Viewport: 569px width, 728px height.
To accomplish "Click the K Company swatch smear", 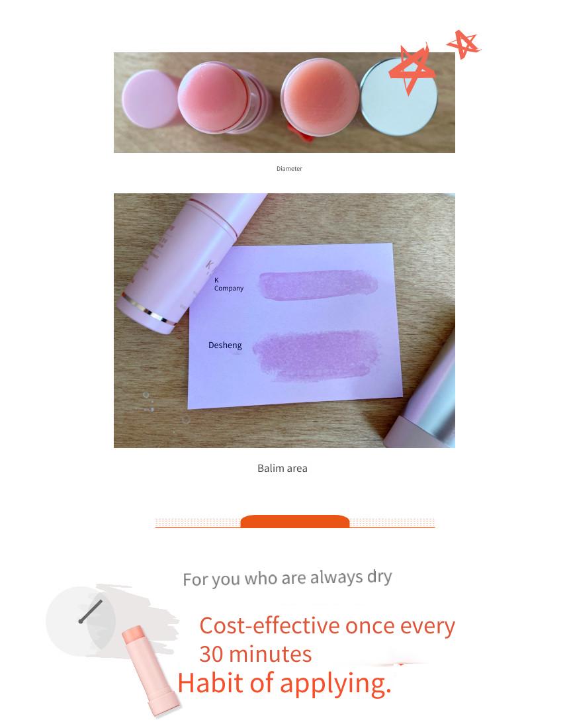I will [318, 284].
